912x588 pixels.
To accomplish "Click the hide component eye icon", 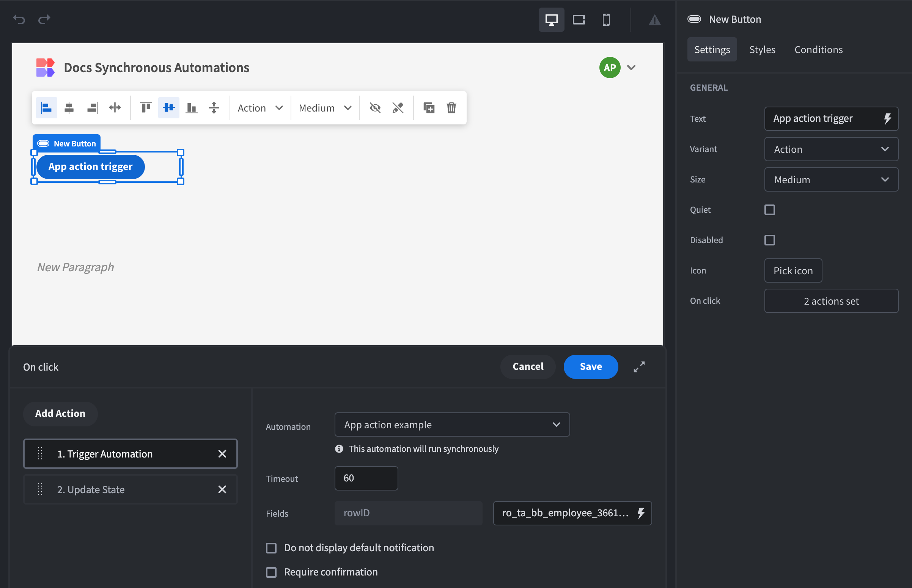I will 375,108.
